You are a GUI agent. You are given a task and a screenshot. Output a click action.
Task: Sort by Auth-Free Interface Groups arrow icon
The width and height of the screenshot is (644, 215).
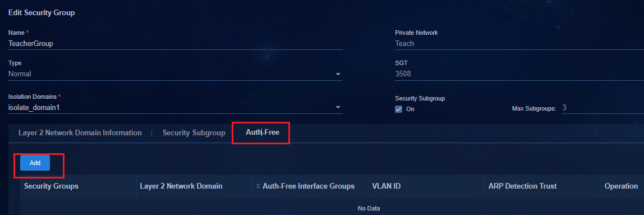[x=258, y=186]
